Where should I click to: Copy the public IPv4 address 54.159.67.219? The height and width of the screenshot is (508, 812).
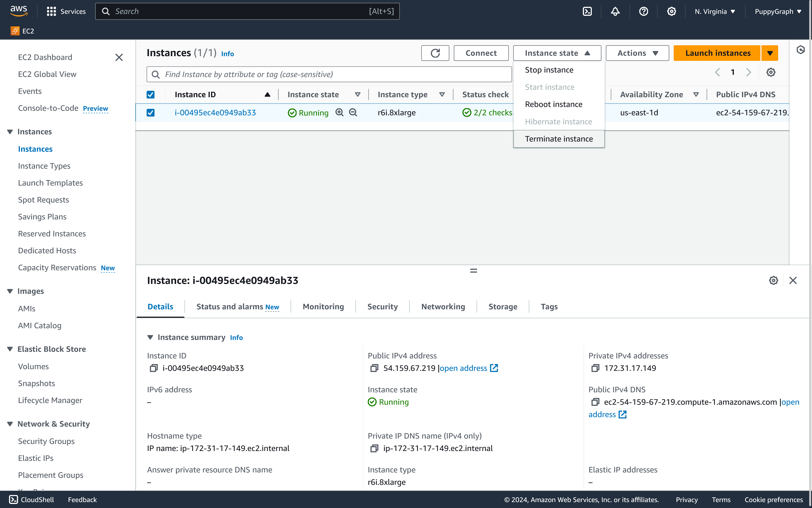point(374,368)
